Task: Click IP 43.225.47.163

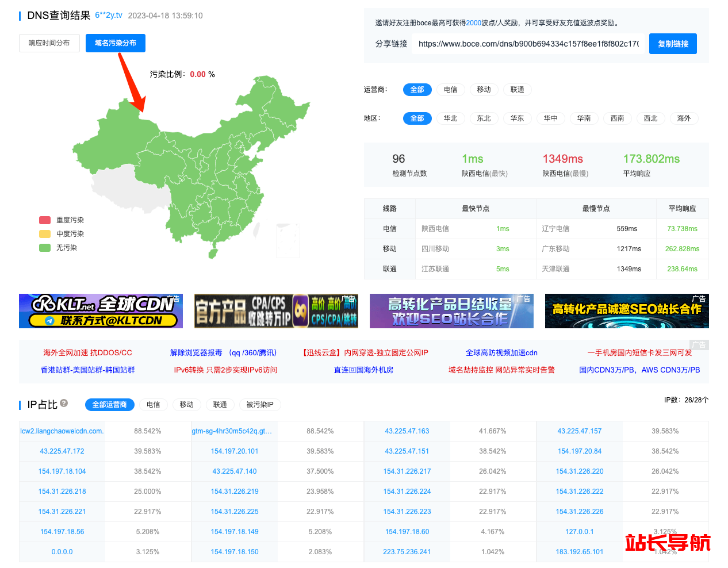Action: pos(407,431)
